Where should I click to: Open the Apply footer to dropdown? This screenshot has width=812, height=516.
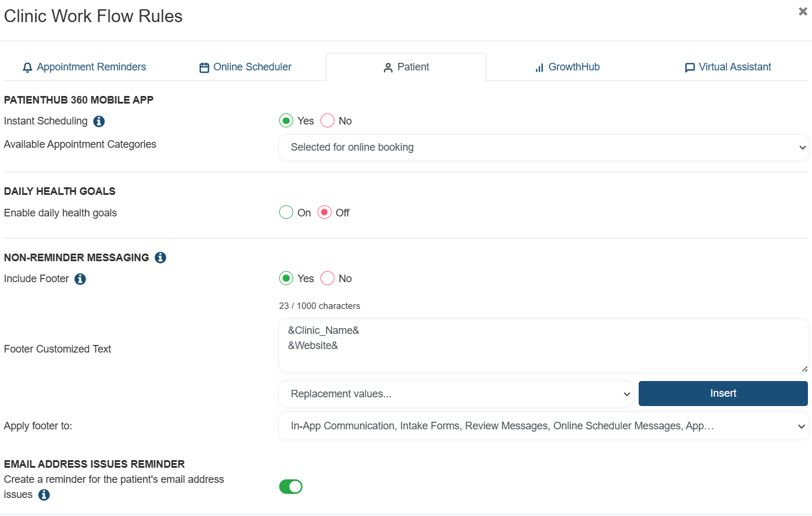coord(544,426)
